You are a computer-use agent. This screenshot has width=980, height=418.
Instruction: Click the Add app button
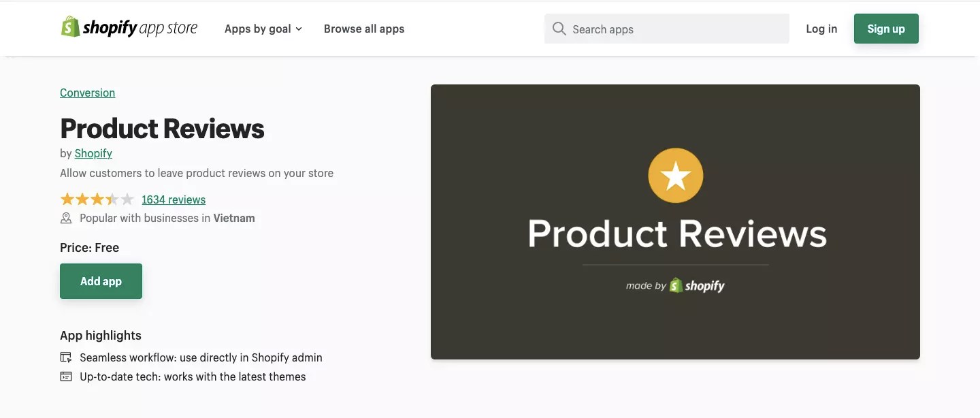point(101,280)
